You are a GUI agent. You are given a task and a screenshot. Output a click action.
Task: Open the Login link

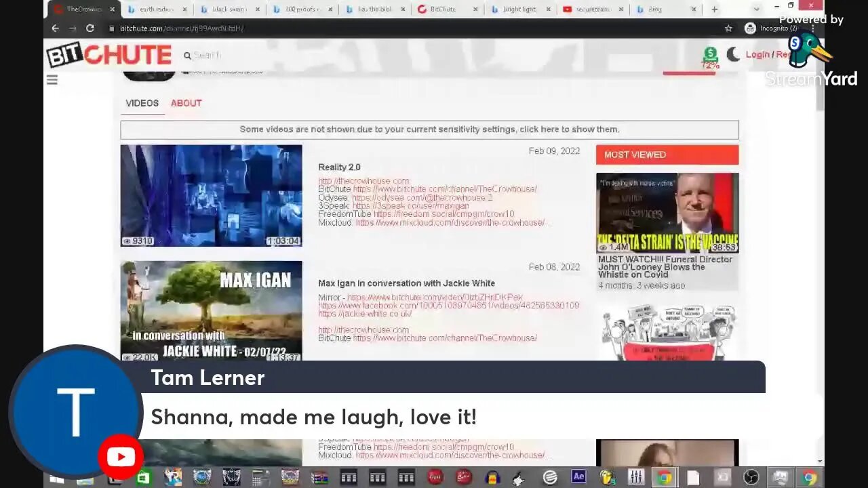click(757, 55)
